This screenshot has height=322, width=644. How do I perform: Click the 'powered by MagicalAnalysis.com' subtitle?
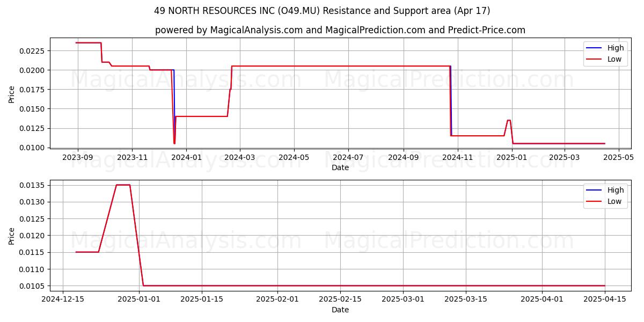point(340,30)
